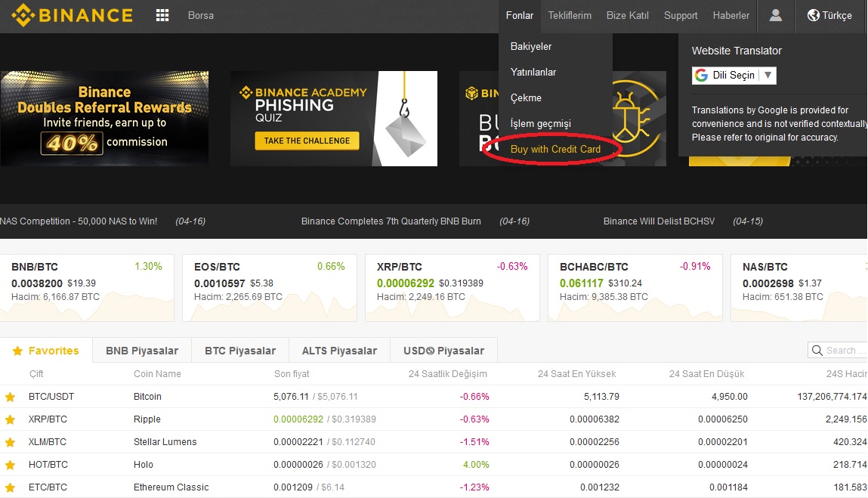Switch to BNB Piyasalar tab
This screenshot has height=498, width=868.
142,351
